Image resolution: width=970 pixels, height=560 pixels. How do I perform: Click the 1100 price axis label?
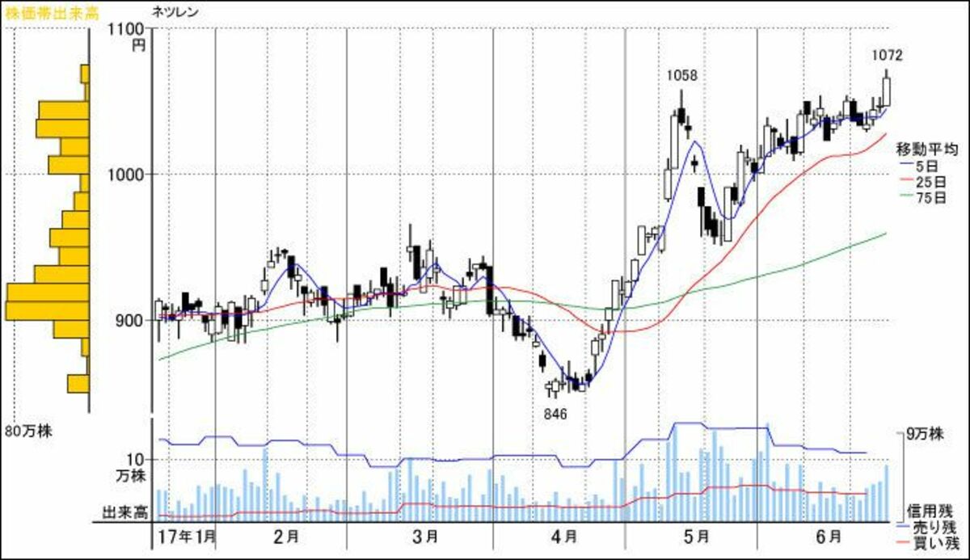click(x=128, y=29)
